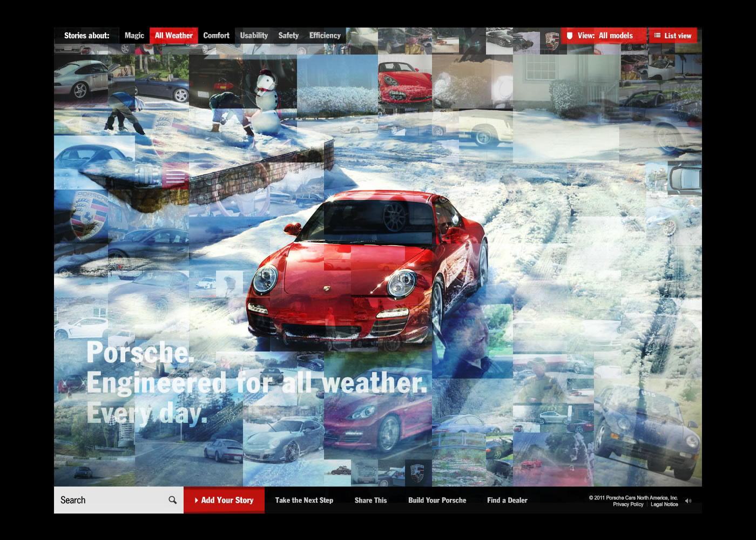756x540 pixels.
Task: Switch to List view
Action: (x=673, y=36)
